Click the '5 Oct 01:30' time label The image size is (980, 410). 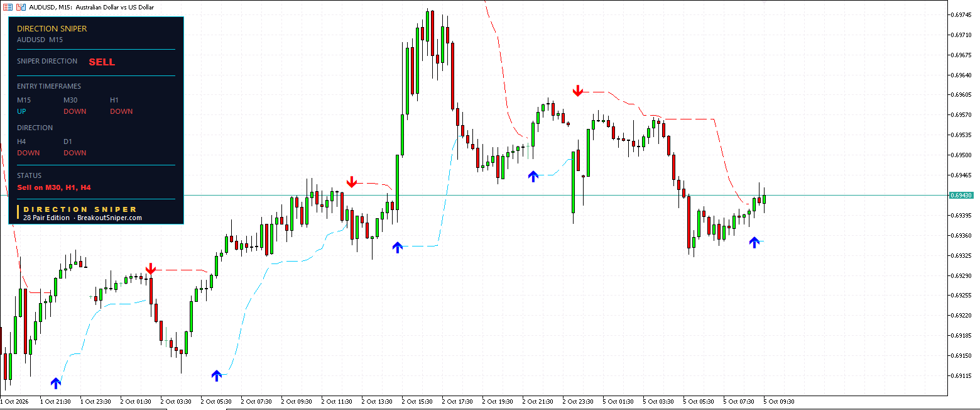[618, 401]
